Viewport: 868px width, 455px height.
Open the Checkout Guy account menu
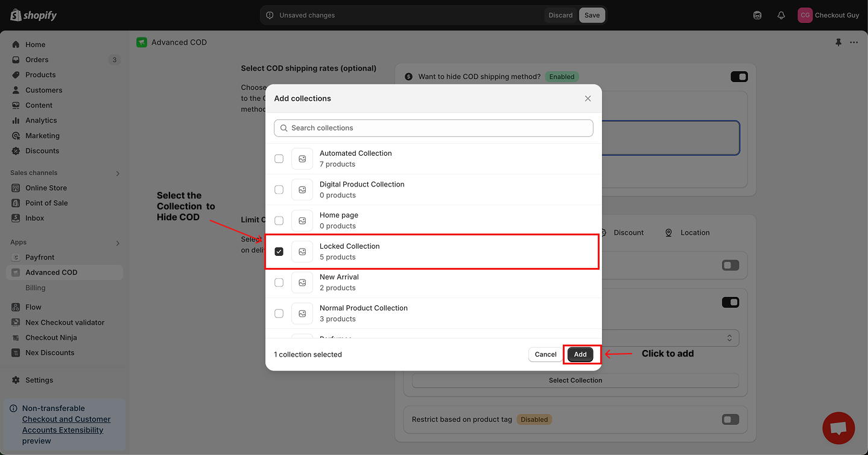coord(828,15)
